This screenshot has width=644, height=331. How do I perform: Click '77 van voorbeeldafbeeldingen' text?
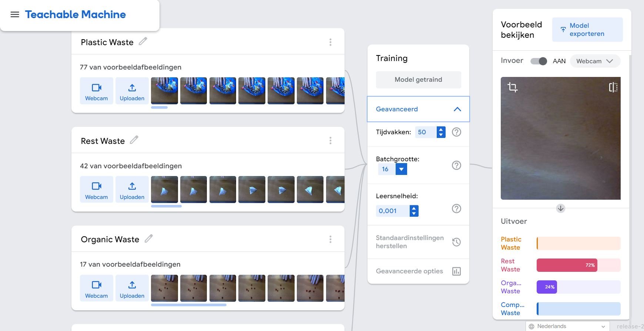click(131, 67)
